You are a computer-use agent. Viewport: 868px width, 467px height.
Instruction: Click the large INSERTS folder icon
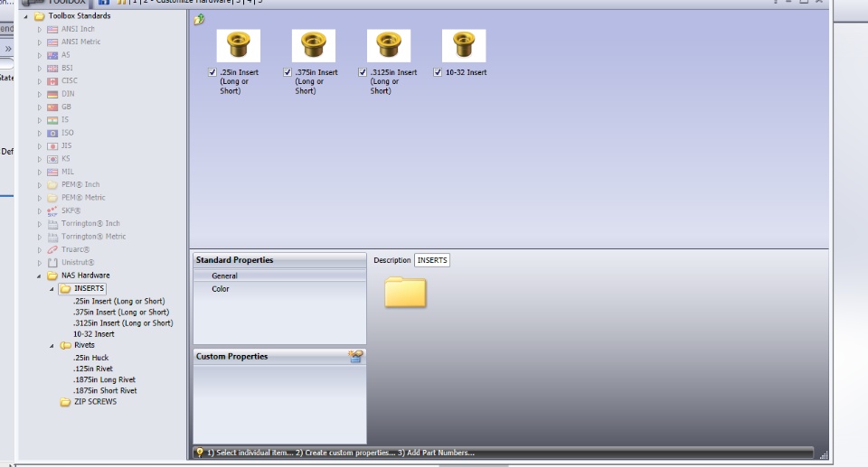pos(405,292)
